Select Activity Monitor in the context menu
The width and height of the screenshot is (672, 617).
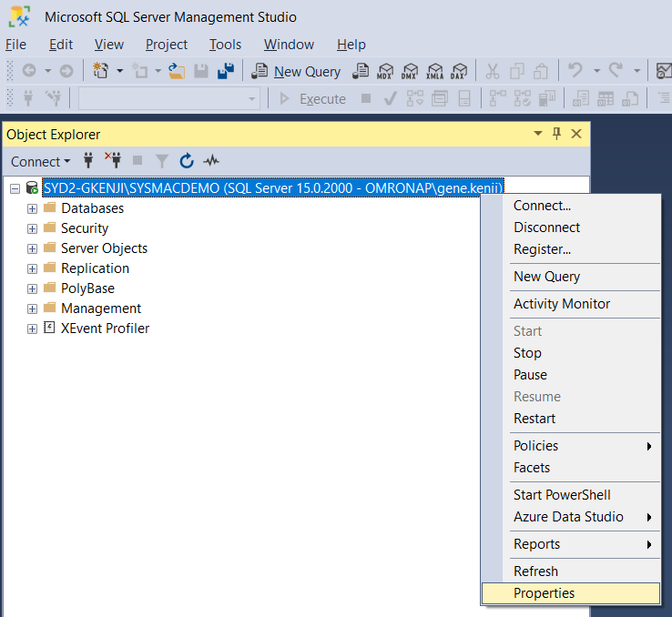click(x=571, y=304)
